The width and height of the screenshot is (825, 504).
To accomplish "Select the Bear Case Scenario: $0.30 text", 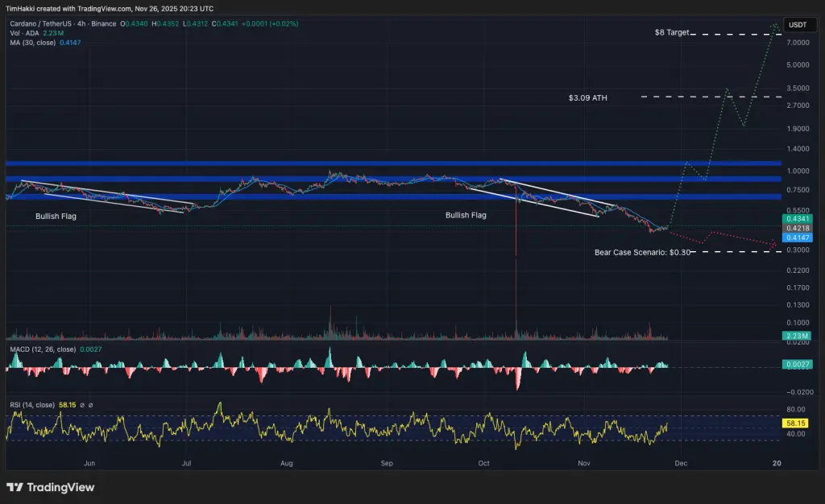I will (644, 252).
